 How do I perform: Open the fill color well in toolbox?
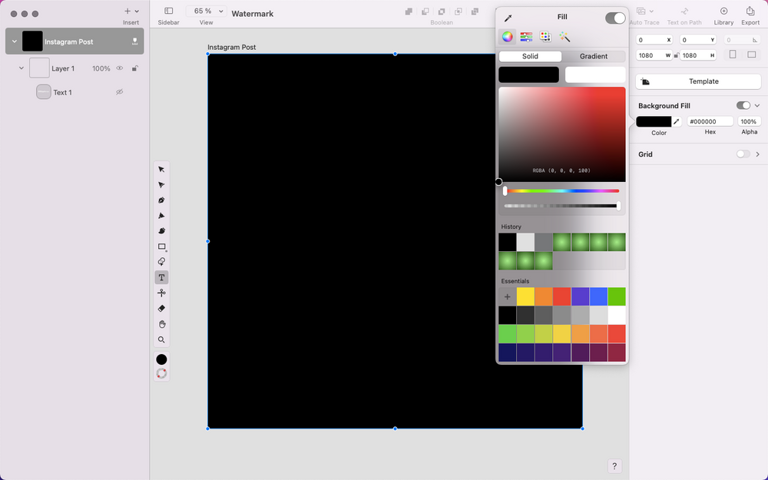point(162,360)
